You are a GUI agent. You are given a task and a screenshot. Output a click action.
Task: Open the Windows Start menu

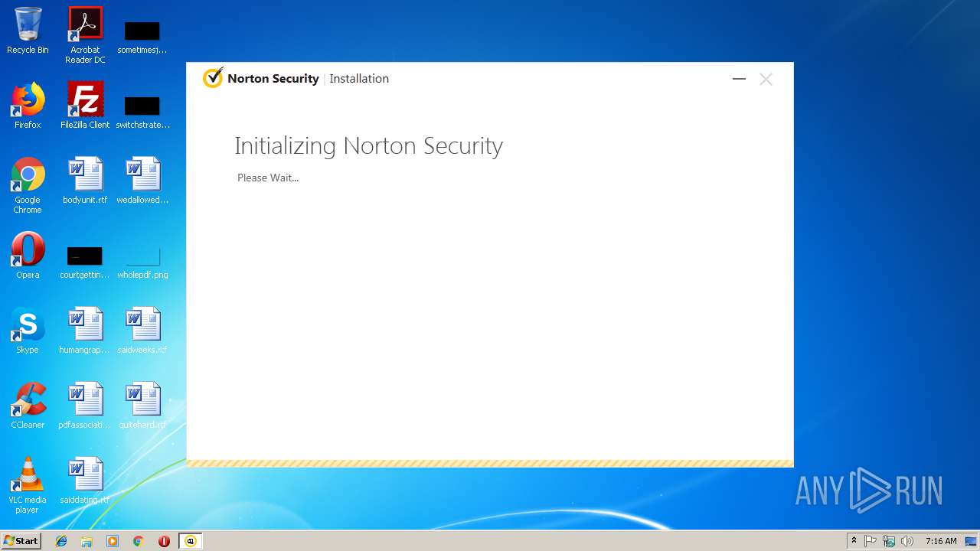21,540
